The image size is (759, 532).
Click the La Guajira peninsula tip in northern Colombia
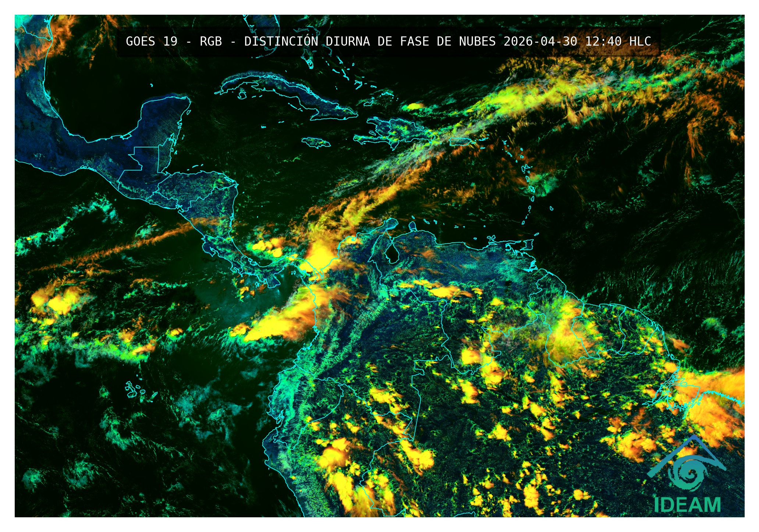tap(393, 221)
